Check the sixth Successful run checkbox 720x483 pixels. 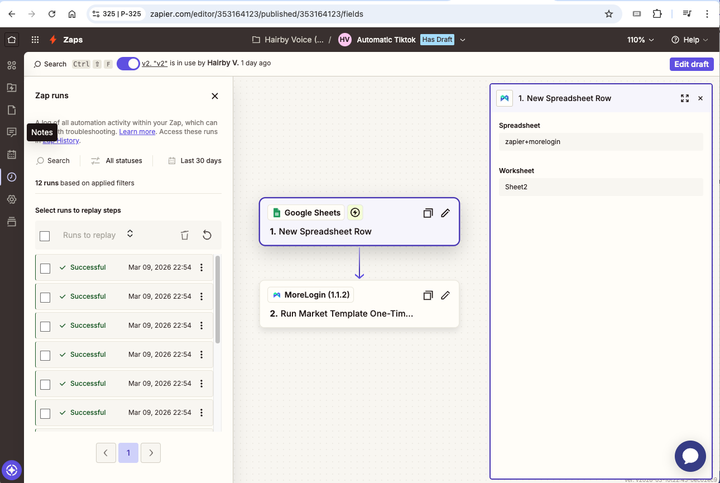coord(45,414)
